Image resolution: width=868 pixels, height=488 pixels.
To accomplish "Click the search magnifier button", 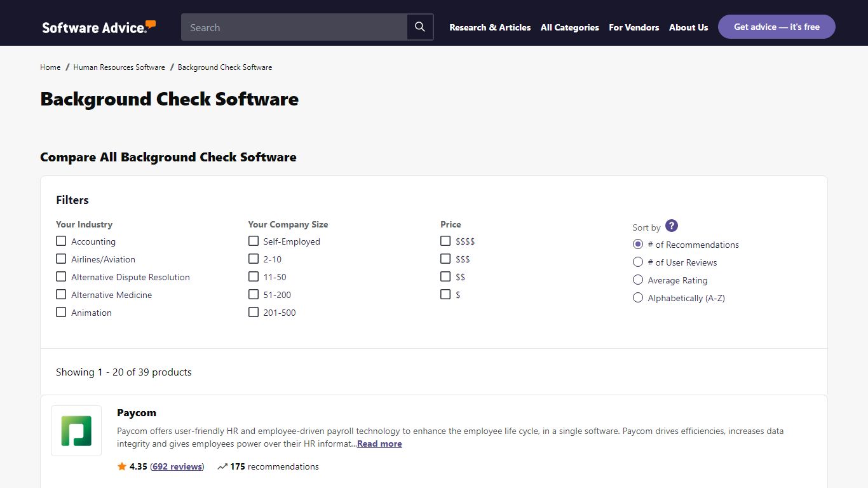I will click(x=420, y=27).
